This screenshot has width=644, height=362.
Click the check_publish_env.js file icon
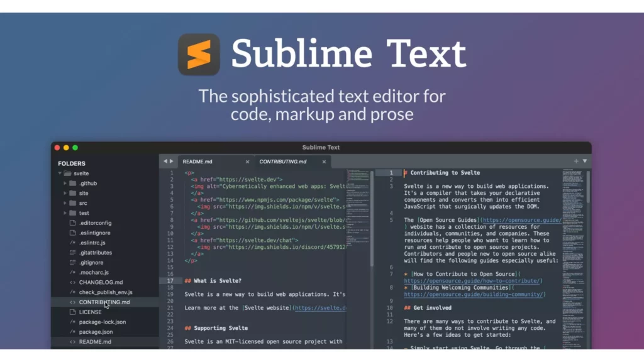coord(73,292)
